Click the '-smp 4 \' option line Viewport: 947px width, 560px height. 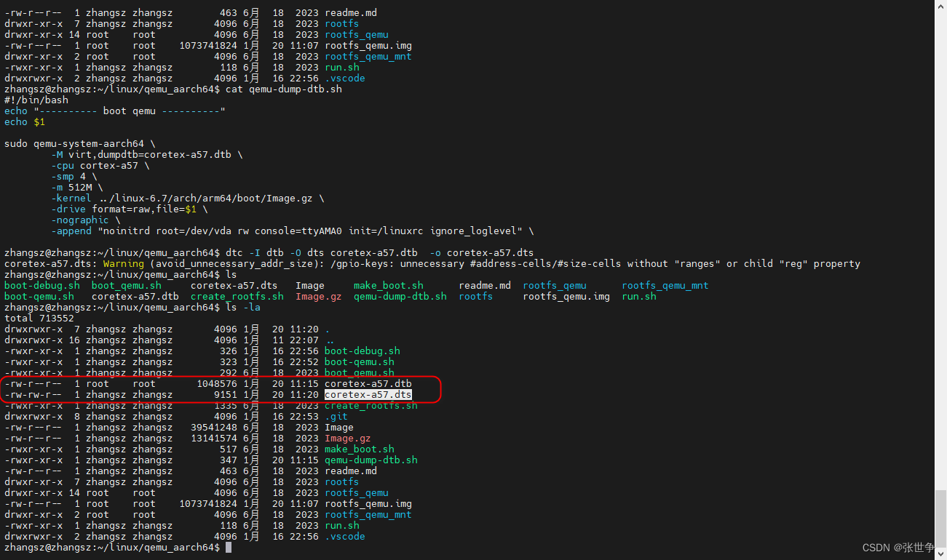74,176
